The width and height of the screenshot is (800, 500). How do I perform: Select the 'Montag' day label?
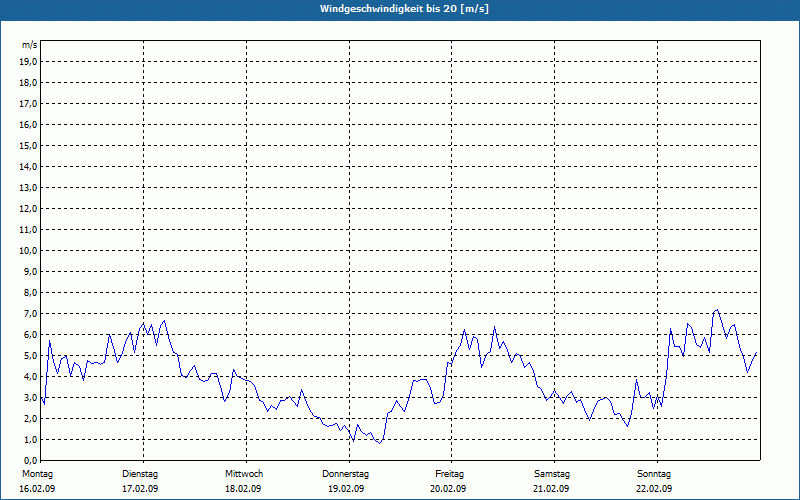click(37, 474)
